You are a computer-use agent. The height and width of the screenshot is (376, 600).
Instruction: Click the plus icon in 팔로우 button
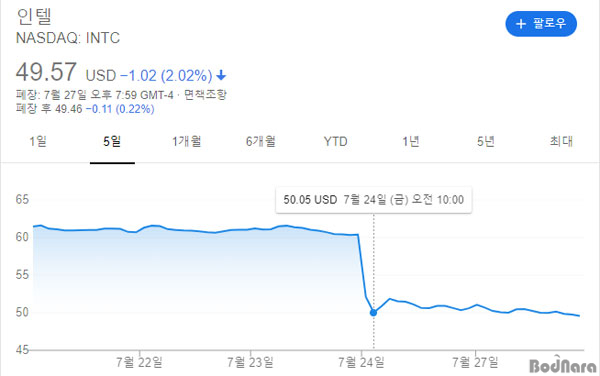521,24
